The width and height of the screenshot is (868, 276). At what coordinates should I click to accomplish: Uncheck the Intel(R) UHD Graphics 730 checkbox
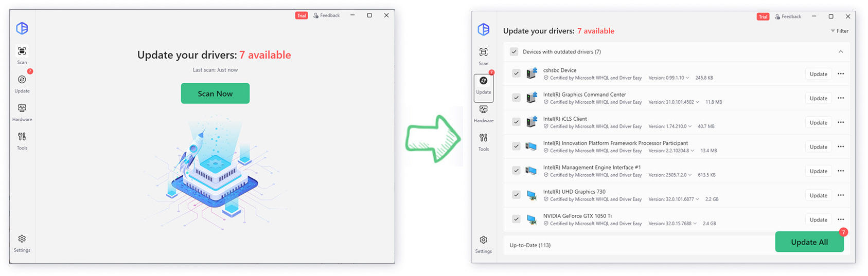[516, 195]
